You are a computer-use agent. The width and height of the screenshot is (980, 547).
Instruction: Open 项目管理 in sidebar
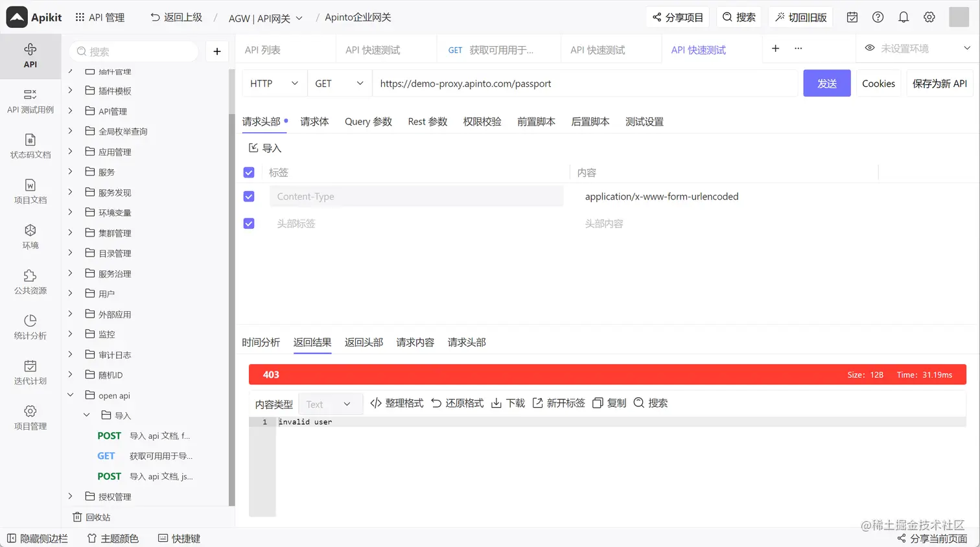pos(30,419)
